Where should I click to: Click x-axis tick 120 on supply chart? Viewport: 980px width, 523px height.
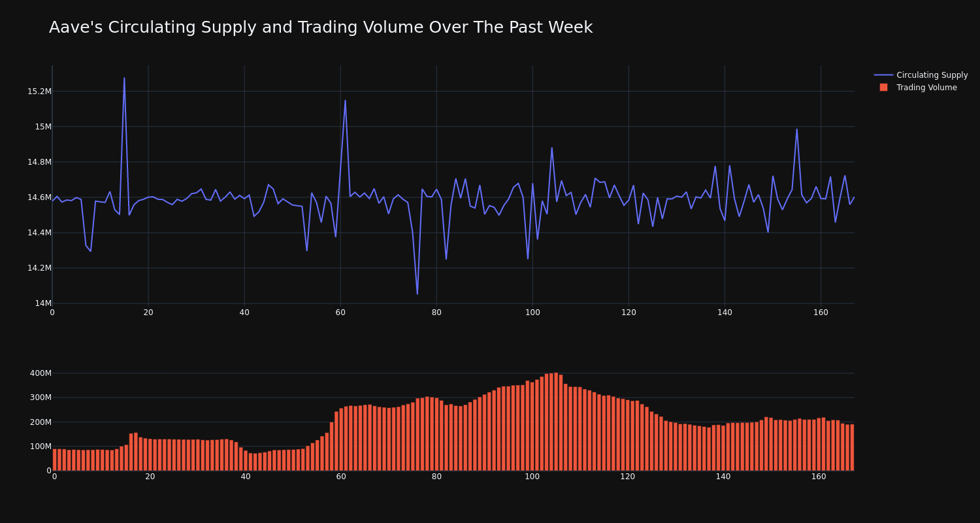pyautogui.click(x=629, y=312)
